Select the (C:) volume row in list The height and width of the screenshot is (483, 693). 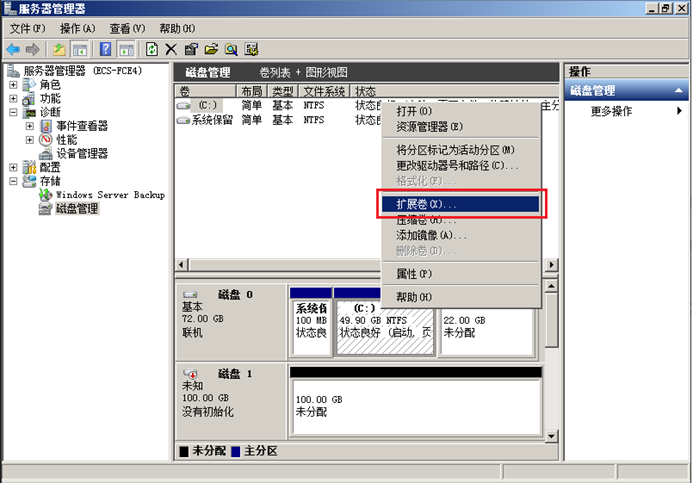[278, 105]
